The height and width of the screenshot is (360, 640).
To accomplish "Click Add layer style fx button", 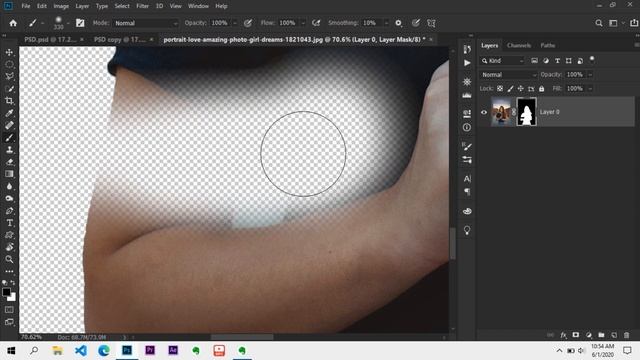I will (x=563, y=335).
